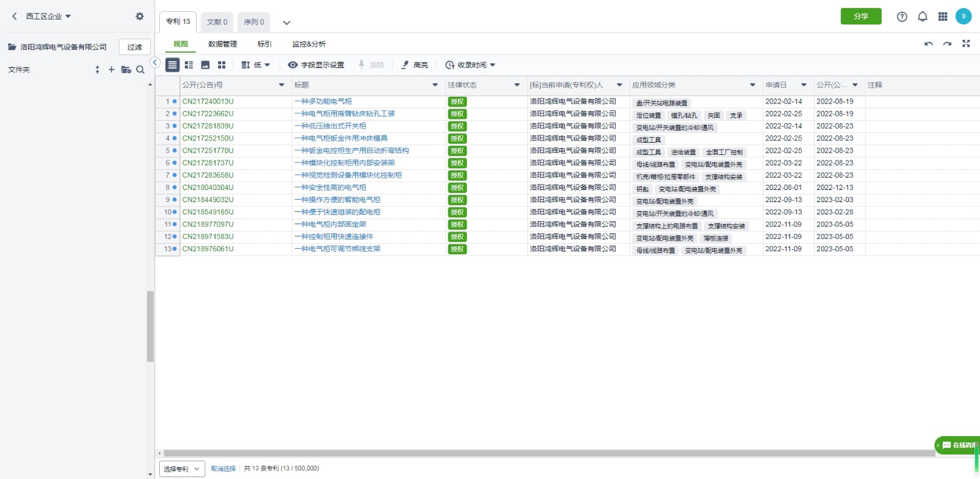
Task: Open the 标引 tab
Action: 265,44
